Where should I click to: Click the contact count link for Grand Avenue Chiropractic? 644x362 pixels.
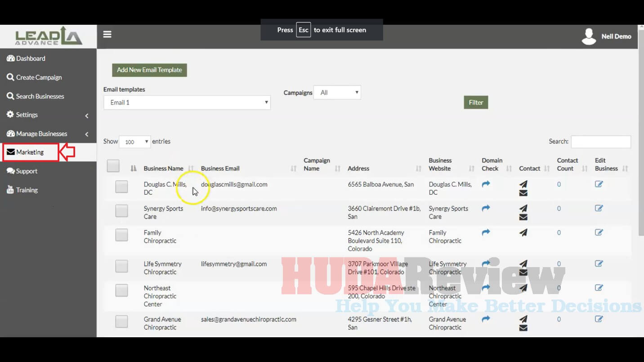(x=559, y=319)
